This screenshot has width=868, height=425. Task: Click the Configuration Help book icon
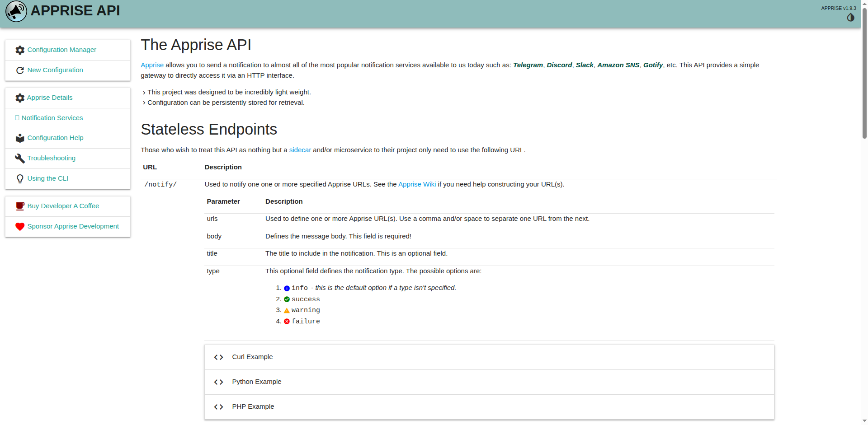tap(20, 138)
